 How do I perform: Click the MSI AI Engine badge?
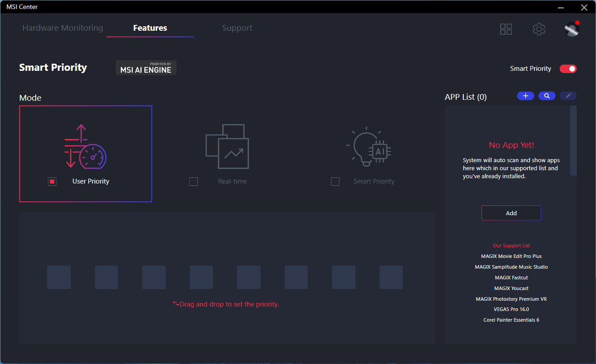[x=146, y=68]
